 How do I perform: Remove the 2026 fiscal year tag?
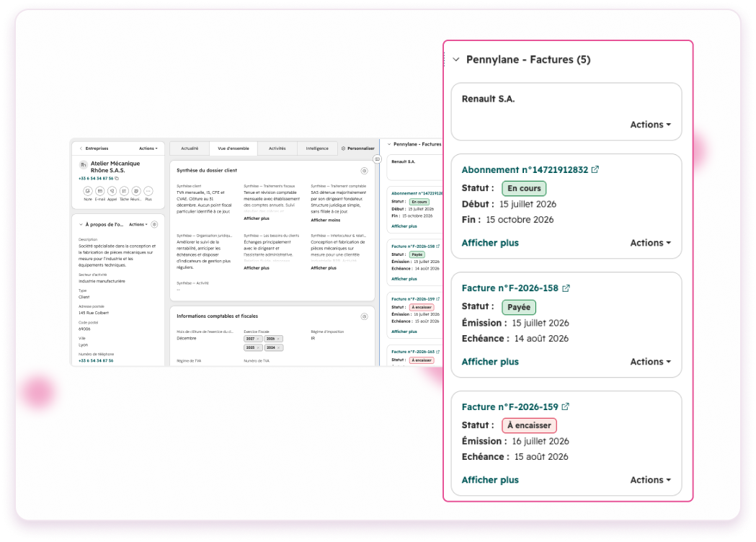[x=278, y=339]
